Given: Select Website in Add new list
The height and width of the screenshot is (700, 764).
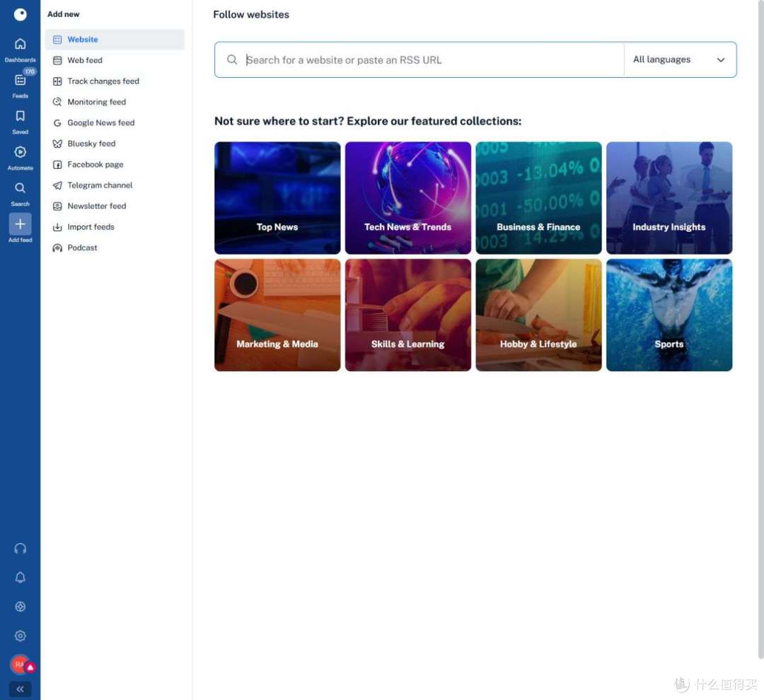Looking at the screenshot, I should coord(115,40).
